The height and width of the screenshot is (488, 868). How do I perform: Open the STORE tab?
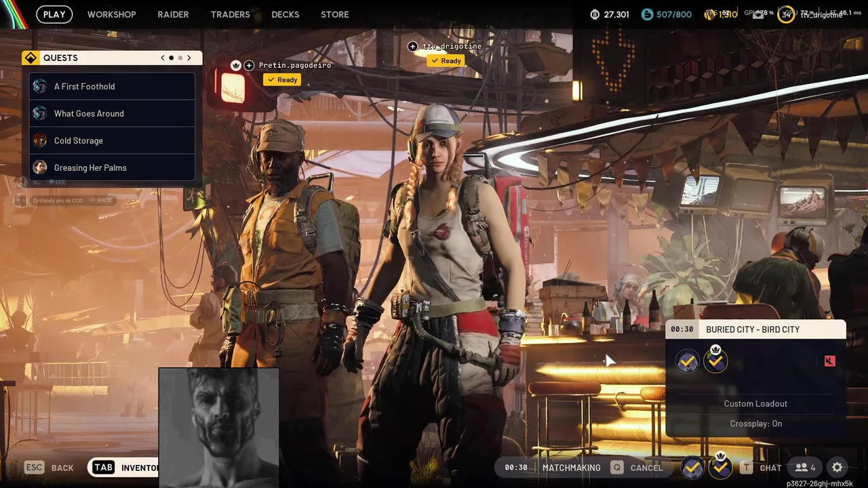point(334,14)
